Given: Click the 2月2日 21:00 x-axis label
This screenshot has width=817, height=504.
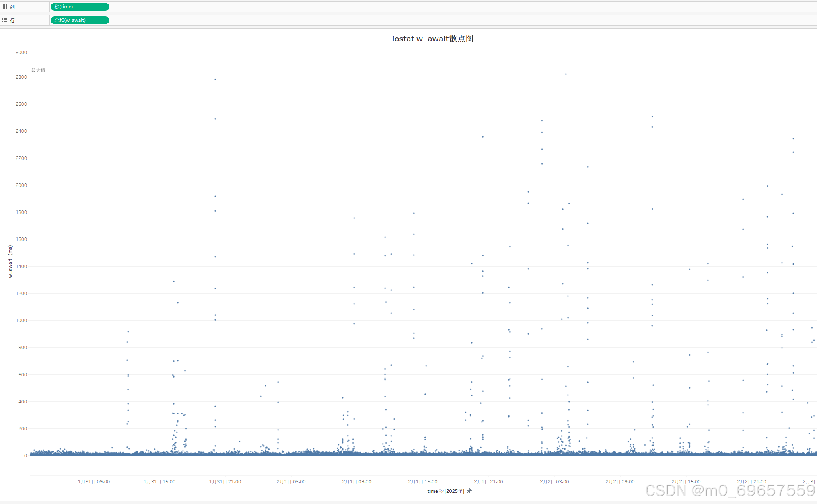Looking at the screenshot, I should 751,481.
